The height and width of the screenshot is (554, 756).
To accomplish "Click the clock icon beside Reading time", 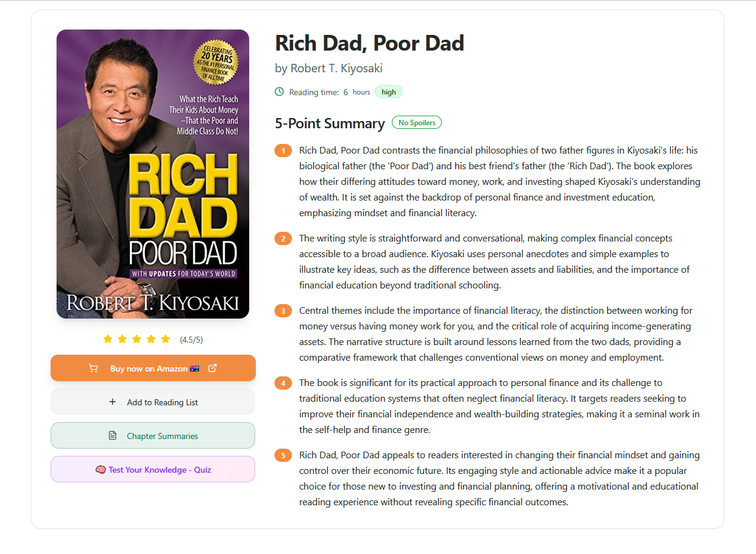I will (279, 92).
